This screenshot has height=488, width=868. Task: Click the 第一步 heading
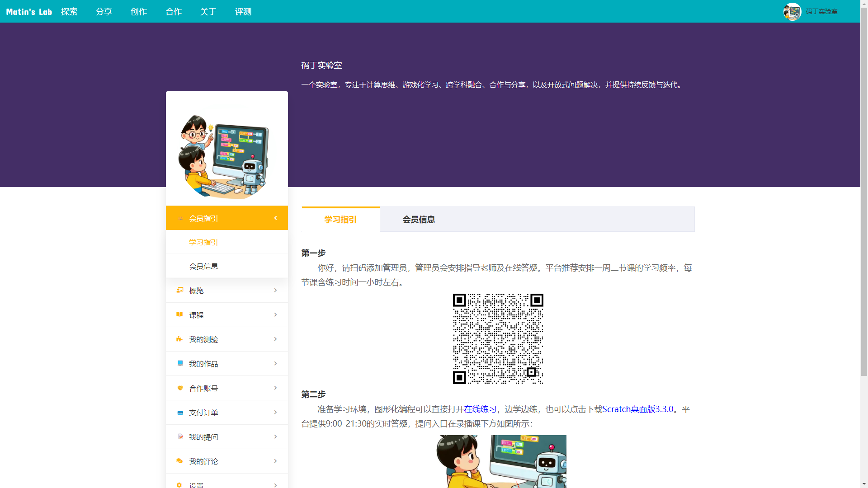(x=313, y=253)
